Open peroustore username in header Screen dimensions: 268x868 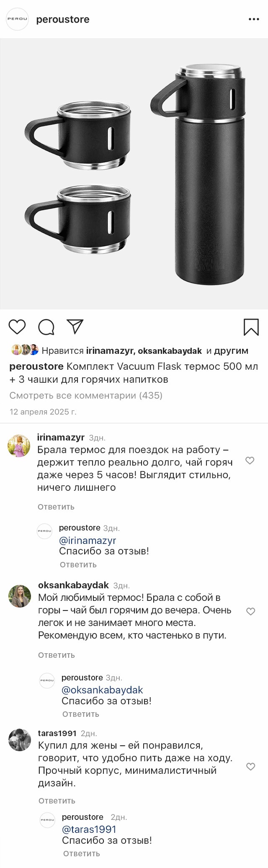[x=63, y=20]
